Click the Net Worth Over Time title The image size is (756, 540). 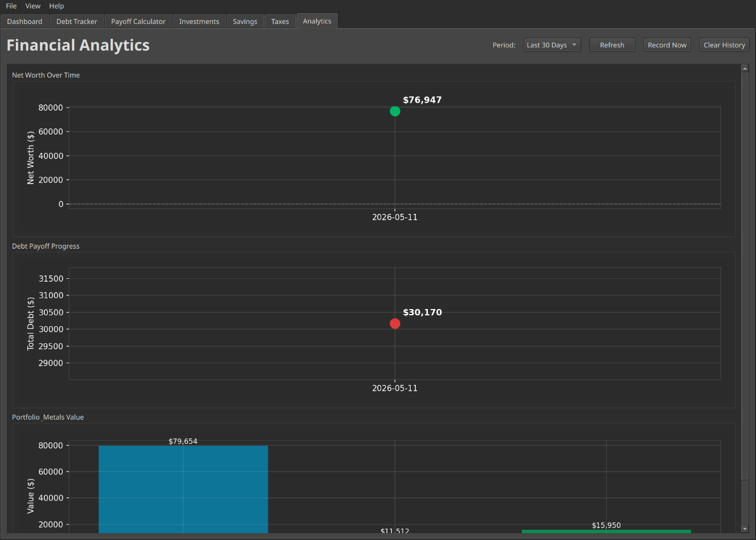pyautogui.click(x=46, y=75)
